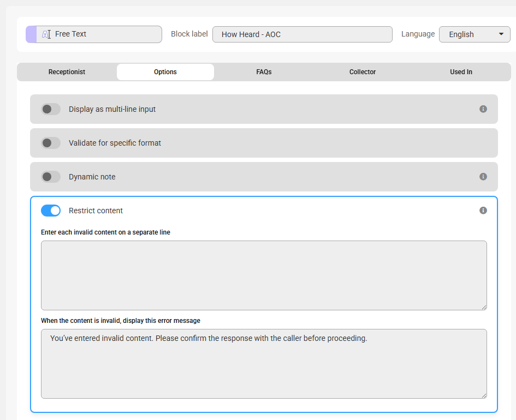516x420 pixels.
Task: Click the Dynamic note label
Action: click(92, 177)
